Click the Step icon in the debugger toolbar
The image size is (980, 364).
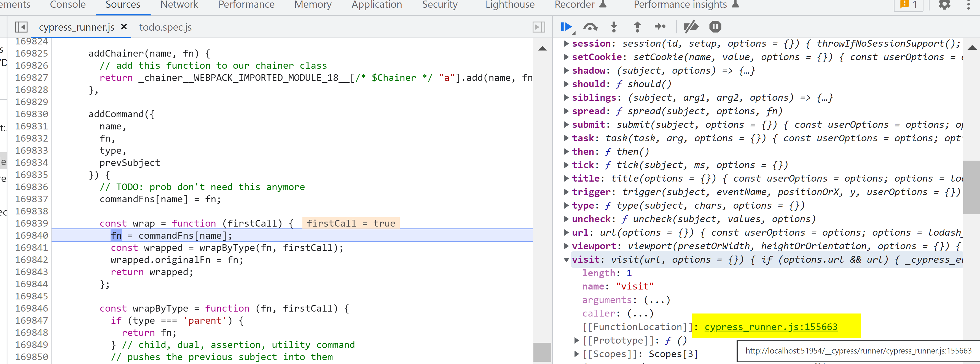(660, 27)
